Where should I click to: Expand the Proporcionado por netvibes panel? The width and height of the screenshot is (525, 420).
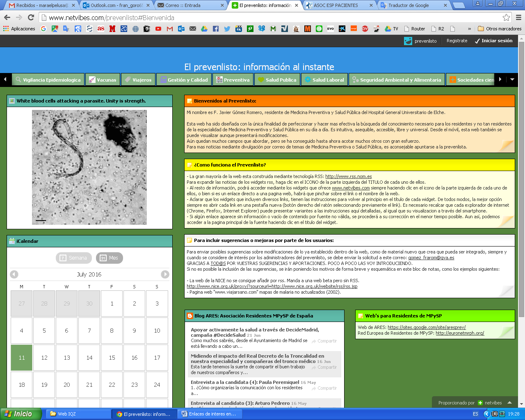click(x=509, y=403)
